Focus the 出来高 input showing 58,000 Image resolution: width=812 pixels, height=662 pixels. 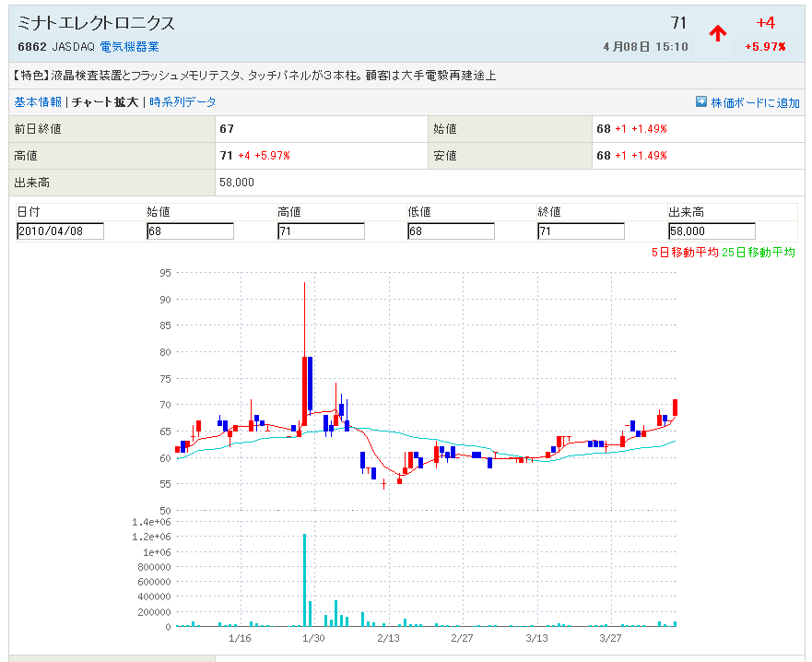(712, 231)
